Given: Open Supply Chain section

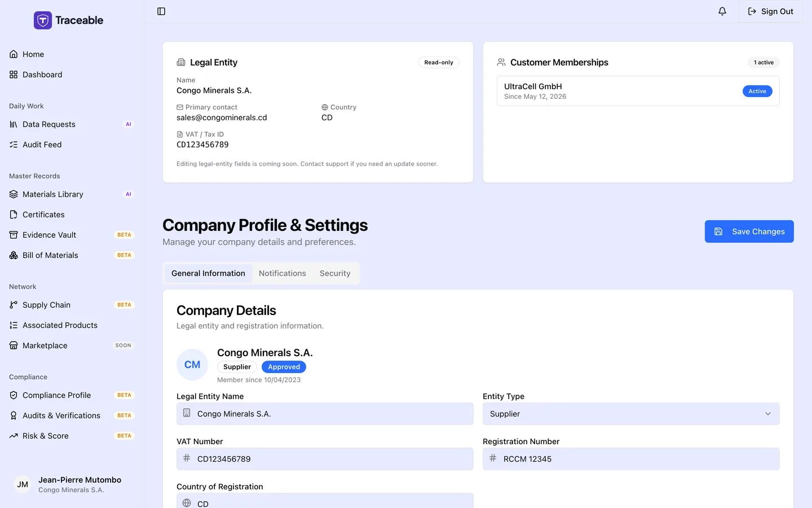Looking at the screenshot, I should (x=72, y=305).
